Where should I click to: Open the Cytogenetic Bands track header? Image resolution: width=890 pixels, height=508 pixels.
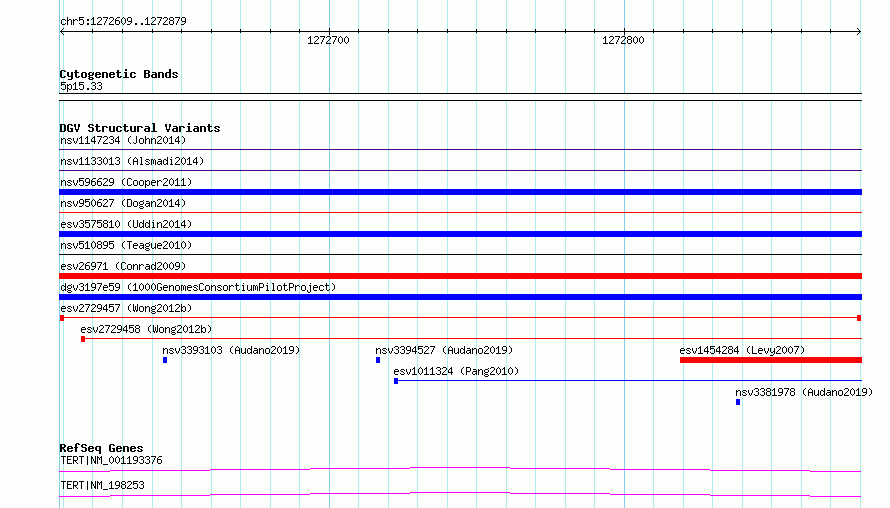119,74
